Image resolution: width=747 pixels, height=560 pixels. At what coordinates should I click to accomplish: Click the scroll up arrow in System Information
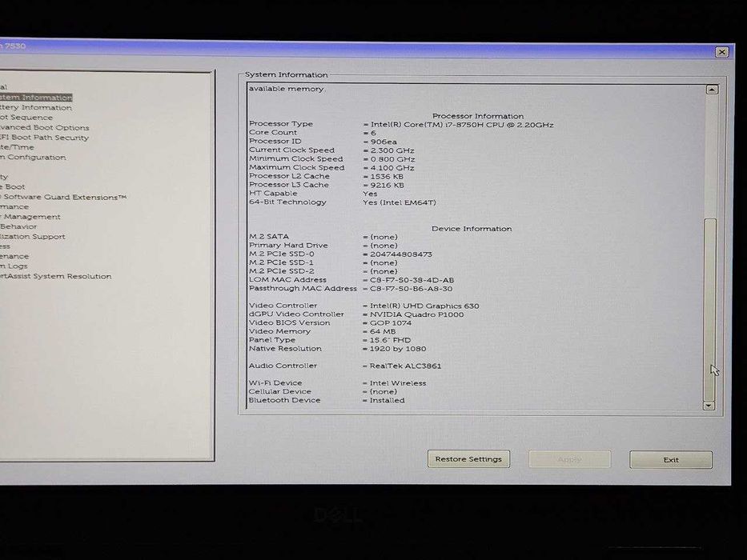[x=712, y=90]
